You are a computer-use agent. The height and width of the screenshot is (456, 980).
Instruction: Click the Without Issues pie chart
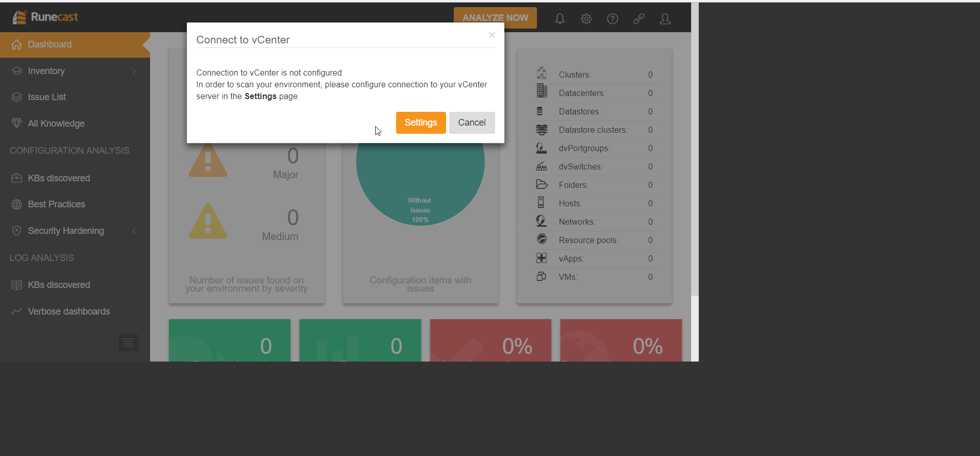(420, 184)
